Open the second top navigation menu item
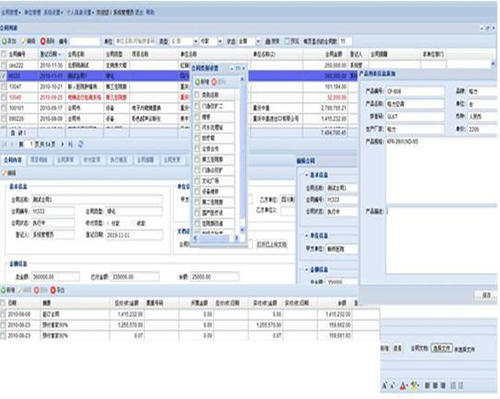Screen dimensions: 500x399 (33, 12)
